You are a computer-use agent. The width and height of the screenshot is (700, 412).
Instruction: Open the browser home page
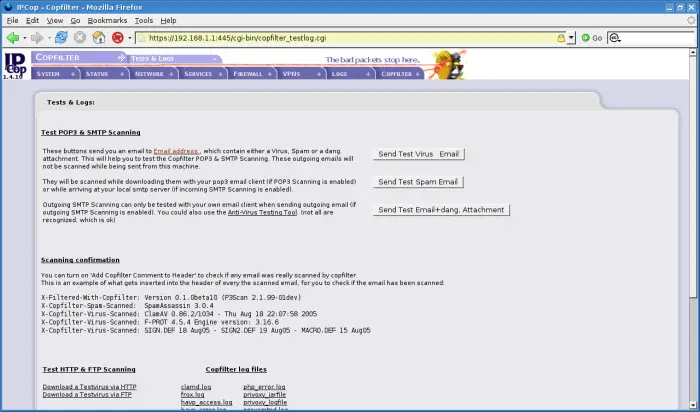click(99, 38)
